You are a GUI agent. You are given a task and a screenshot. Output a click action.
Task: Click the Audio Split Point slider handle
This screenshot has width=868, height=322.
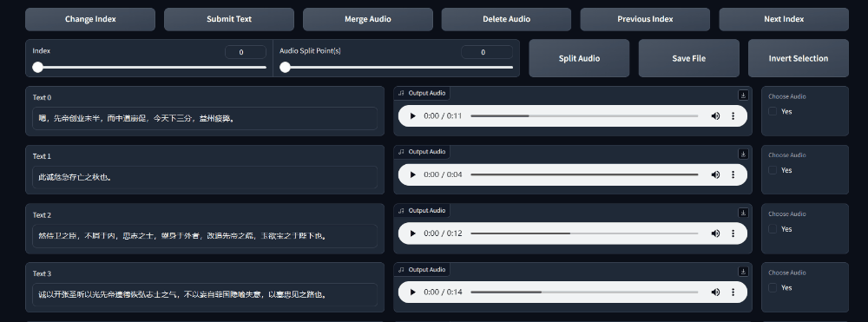pyautogui.click(x=285, y=68)
